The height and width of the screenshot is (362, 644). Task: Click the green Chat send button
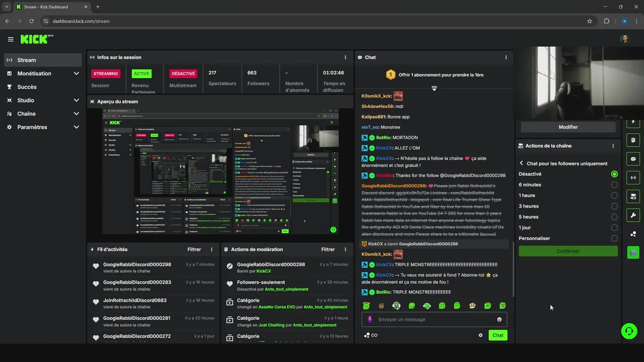tap(498, 335)
